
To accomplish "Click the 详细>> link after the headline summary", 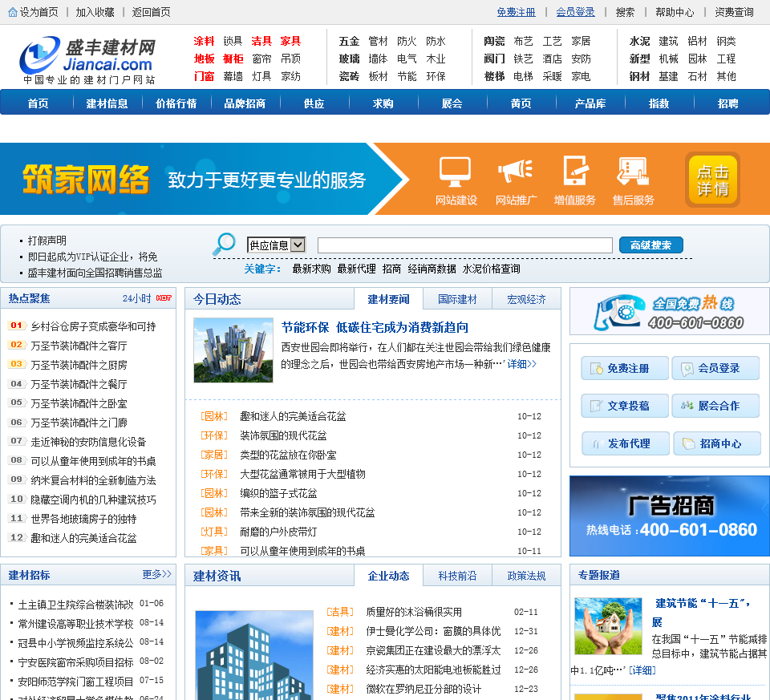I will [x=521, y=364].
